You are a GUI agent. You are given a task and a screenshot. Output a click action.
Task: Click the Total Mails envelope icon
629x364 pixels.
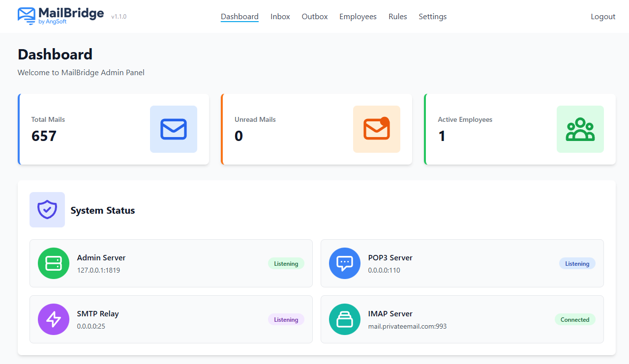point(173,129)
